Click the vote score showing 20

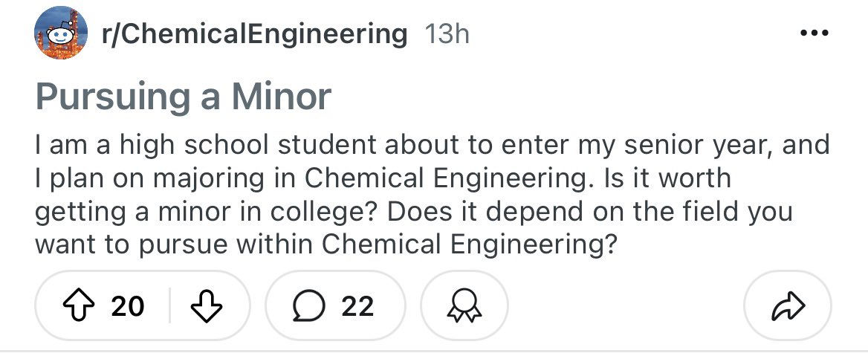[x=128, y=306]
